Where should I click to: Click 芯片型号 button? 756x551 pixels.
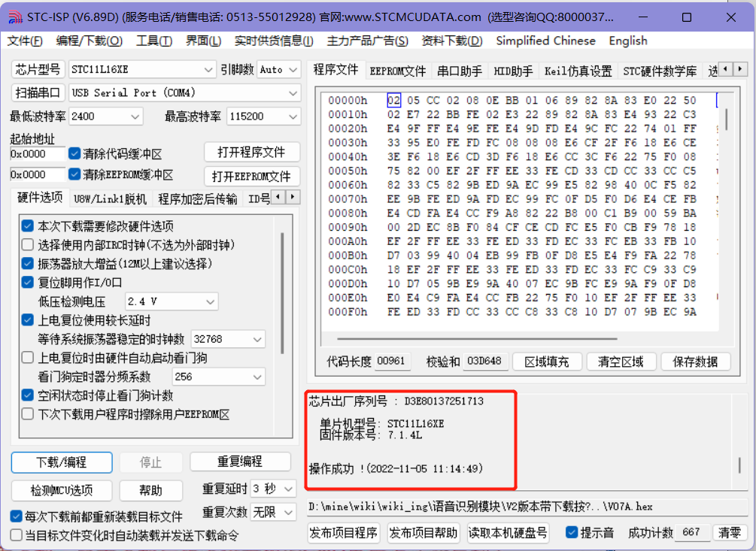pyautogui.click(x=38, y=69)
